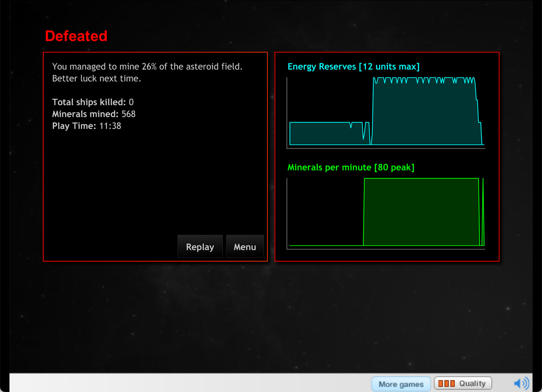Select the 'Total ships killed: 0' line
Screen dimensions: 542x392
click(93, 102)
